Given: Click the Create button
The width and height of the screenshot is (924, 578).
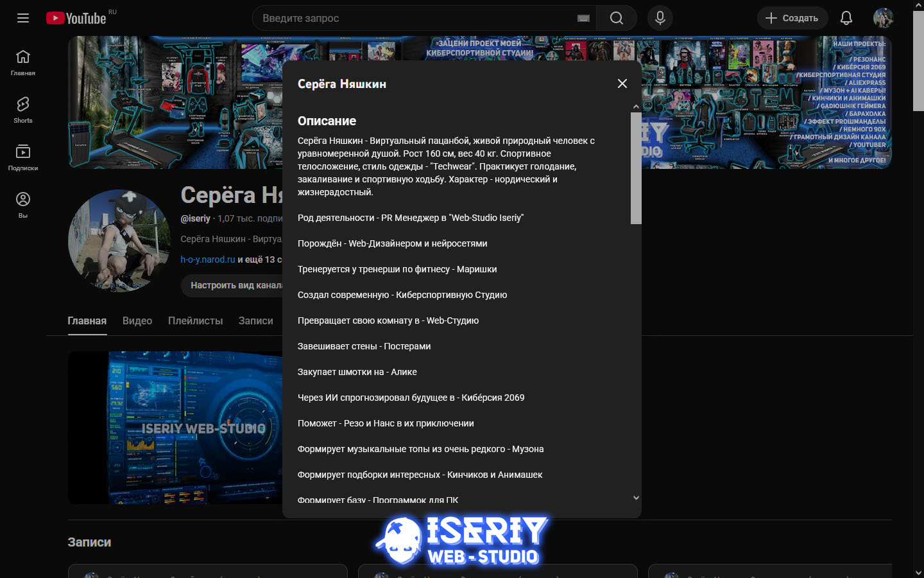Looking at the screenshot, I should click(792, 18).
